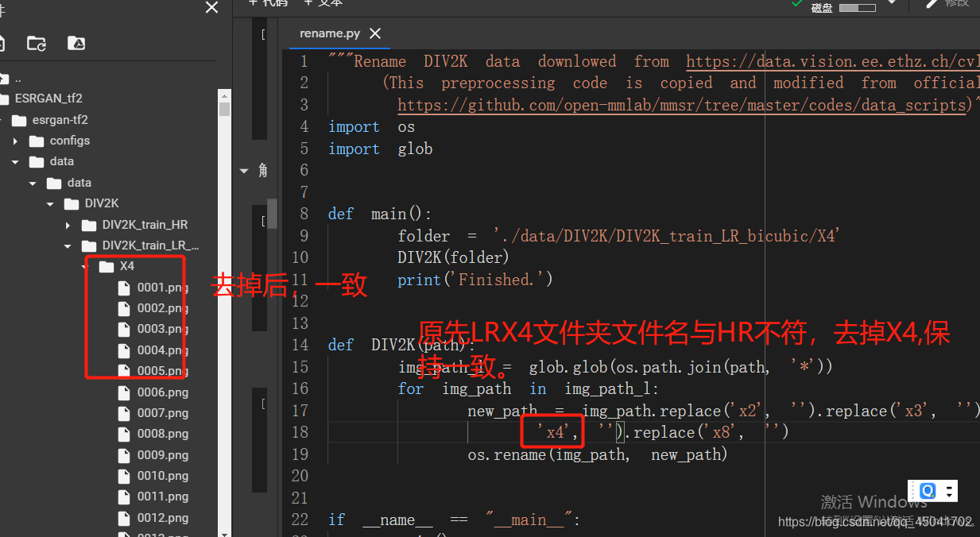
Task: Click the folder icon beside DIV2K_train_HR
Action: click(x=89, y=225)
